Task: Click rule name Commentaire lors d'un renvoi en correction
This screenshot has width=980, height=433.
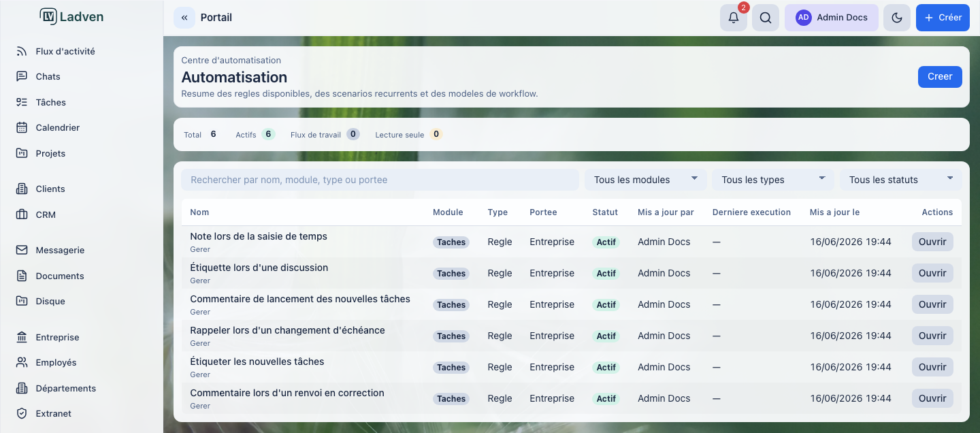Action: pos(287,393)
